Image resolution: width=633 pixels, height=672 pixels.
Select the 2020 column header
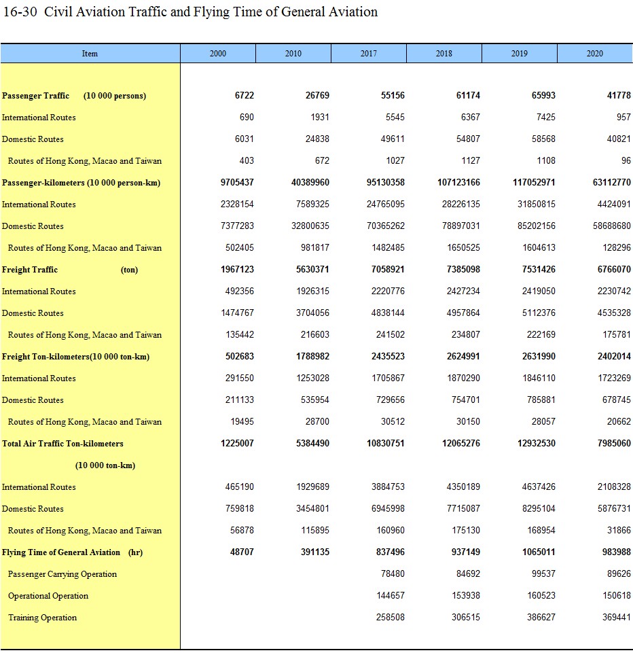(x=594, y=54)
